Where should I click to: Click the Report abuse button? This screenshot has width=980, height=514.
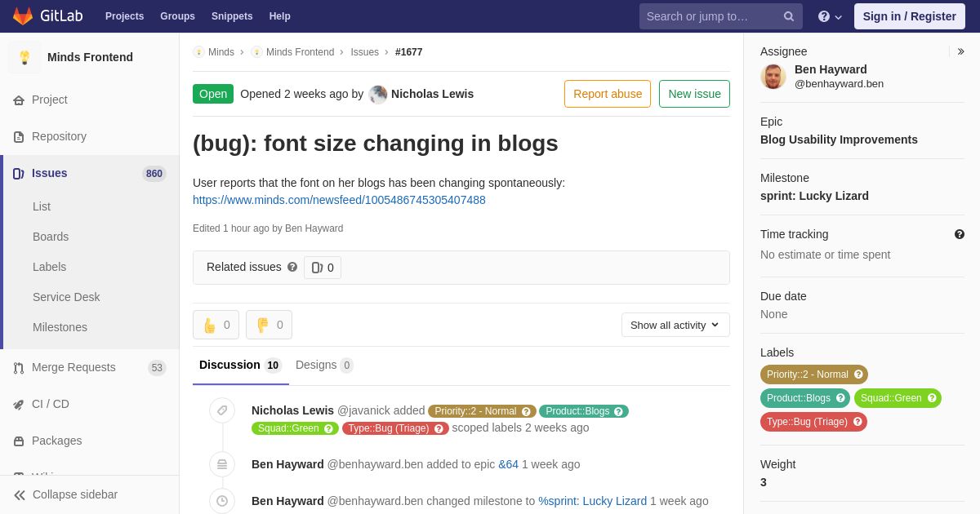(x=608, y=94)
